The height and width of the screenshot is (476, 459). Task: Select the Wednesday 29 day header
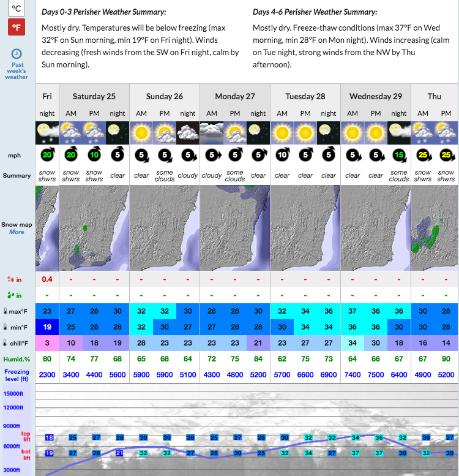(376, 97)
